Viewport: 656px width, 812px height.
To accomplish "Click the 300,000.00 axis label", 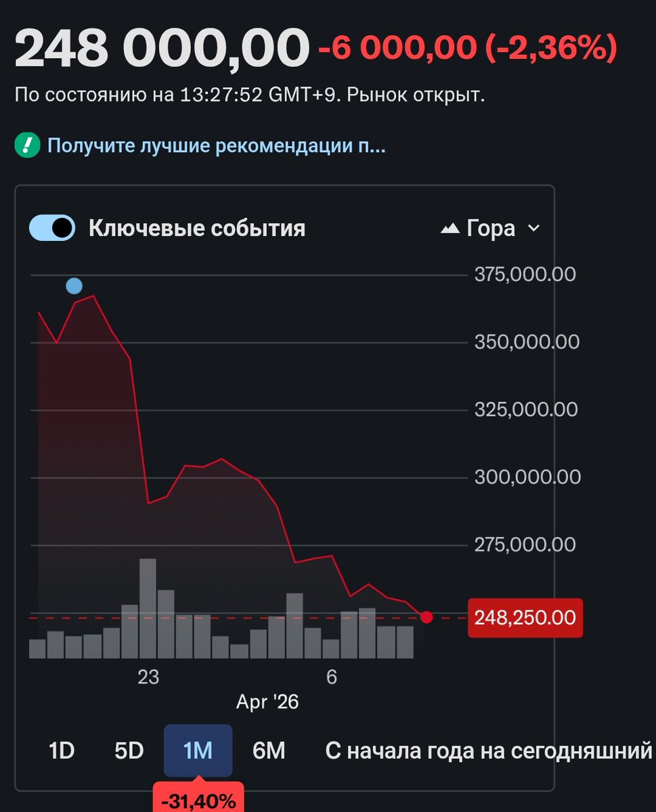I will click(x=527, y=477).
